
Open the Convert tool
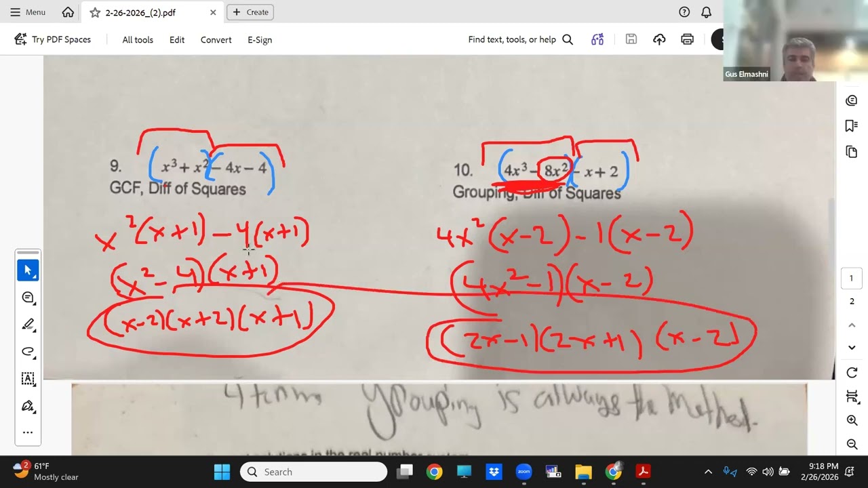click(x=216, y=40)
